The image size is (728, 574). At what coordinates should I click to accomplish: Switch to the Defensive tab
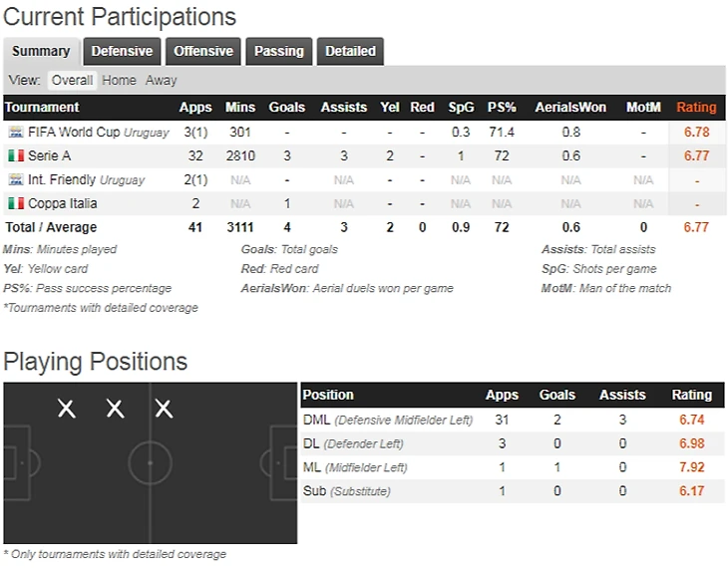122,51
